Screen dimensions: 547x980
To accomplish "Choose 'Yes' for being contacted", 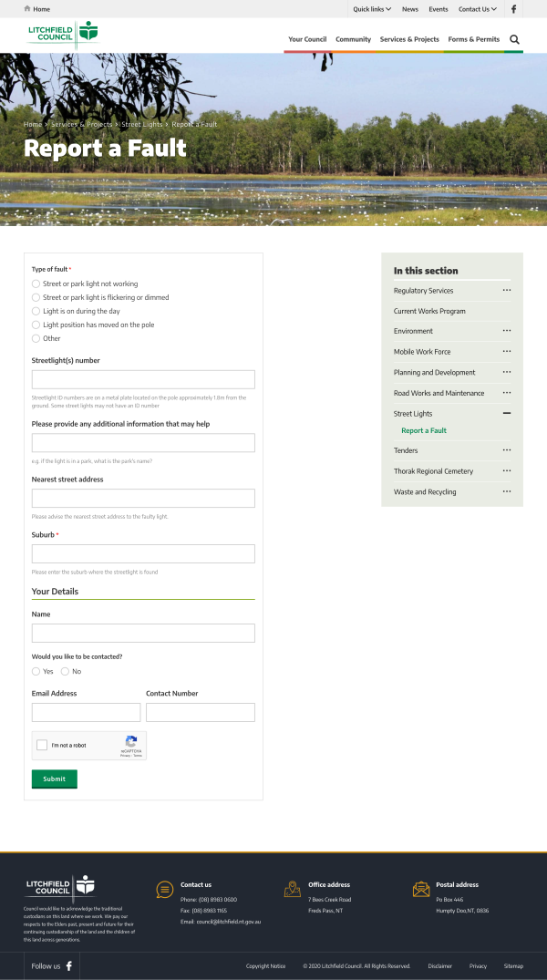I will click(36, 672).
